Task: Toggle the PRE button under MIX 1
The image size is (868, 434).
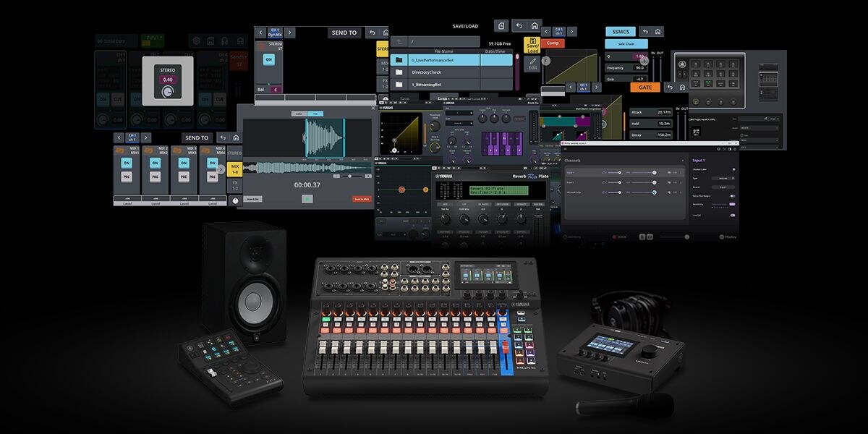Action: tap(126, 176)
